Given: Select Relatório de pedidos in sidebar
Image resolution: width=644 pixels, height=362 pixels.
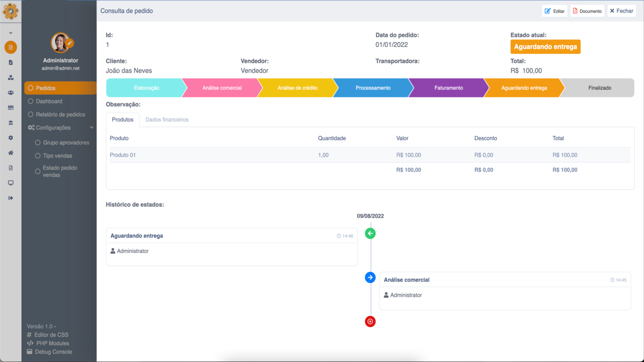Looking at the screenshot, I should (60, 114).
